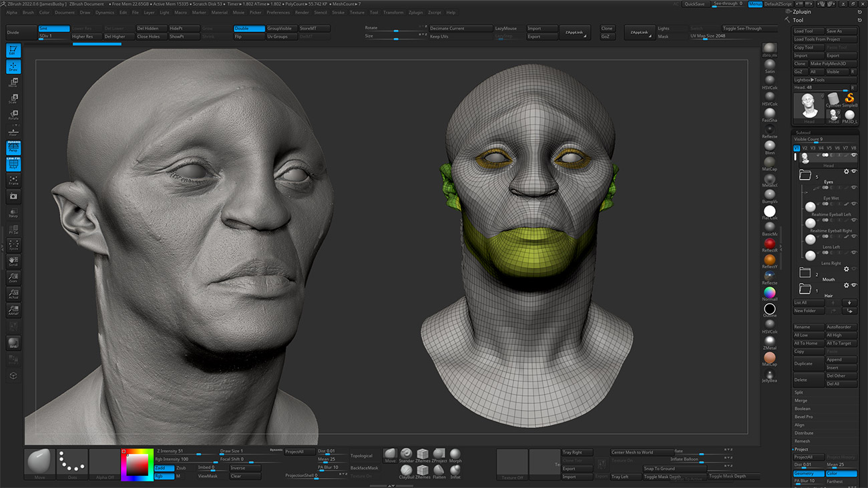Click the QuickSave button

tap(695, 4)
